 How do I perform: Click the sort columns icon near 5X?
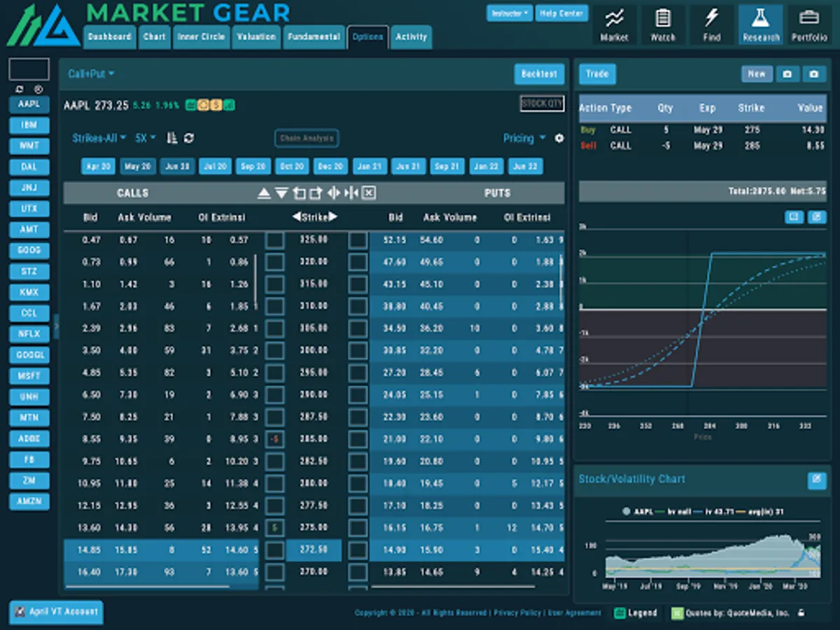pos(172,138)
